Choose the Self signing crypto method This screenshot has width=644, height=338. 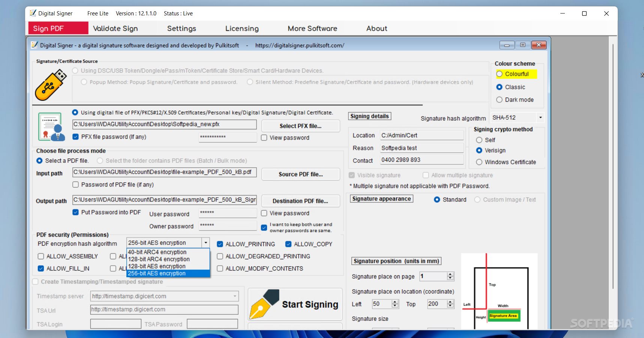coord(479,140)
